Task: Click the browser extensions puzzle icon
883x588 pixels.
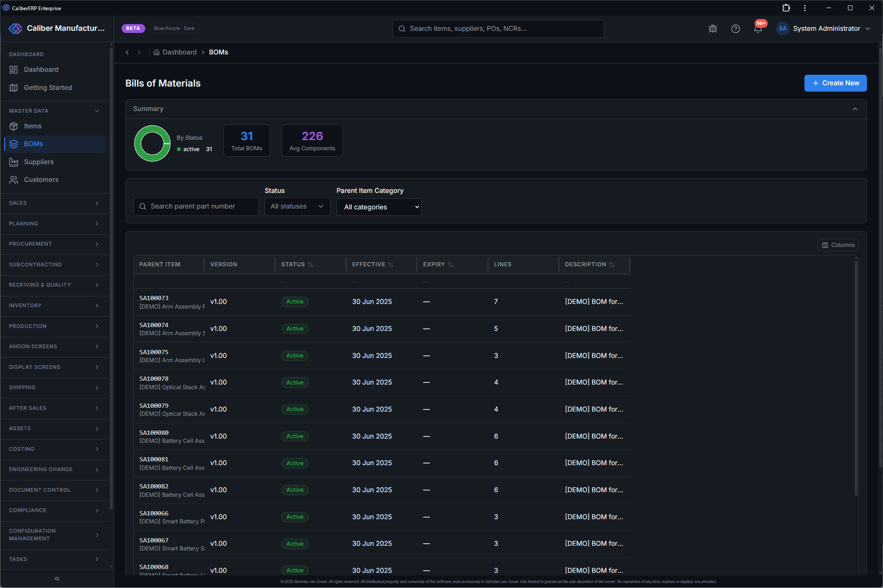Action: point(786,8)
